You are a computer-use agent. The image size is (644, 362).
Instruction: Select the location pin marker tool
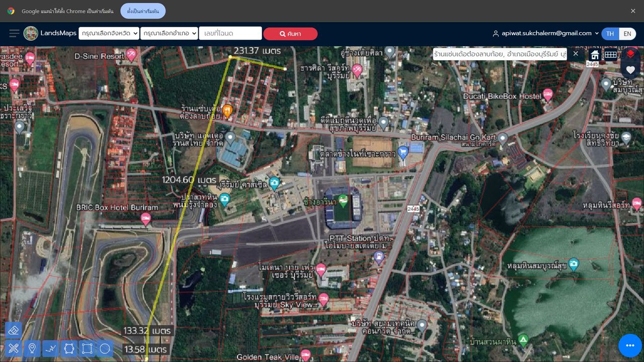pyautogui.click(x=32, y=348)
